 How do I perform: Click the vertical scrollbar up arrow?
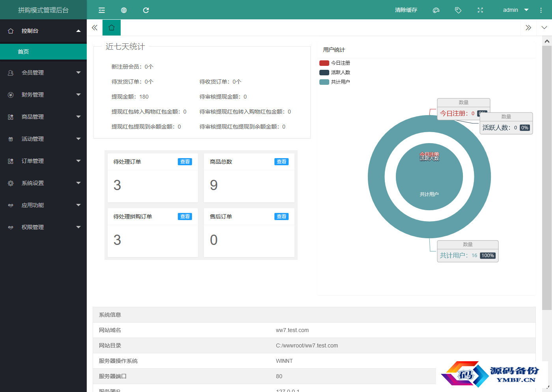click(x=547, y=41)
